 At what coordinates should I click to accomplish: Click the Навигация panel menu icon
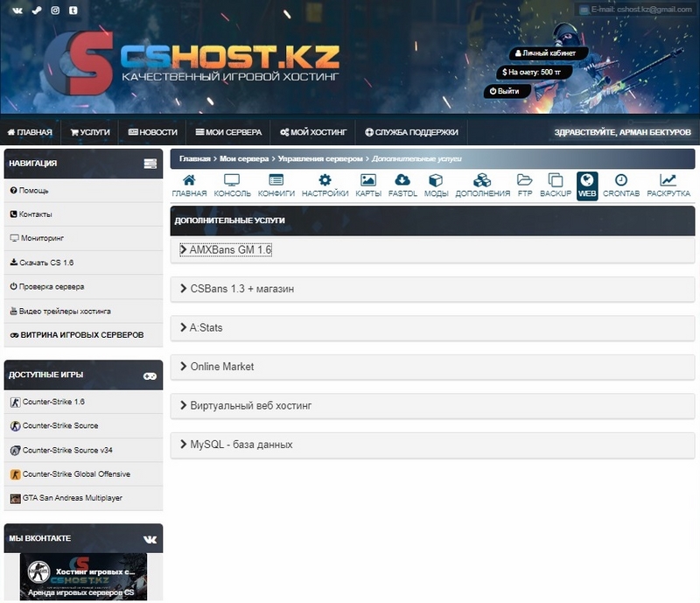(150, 164)
